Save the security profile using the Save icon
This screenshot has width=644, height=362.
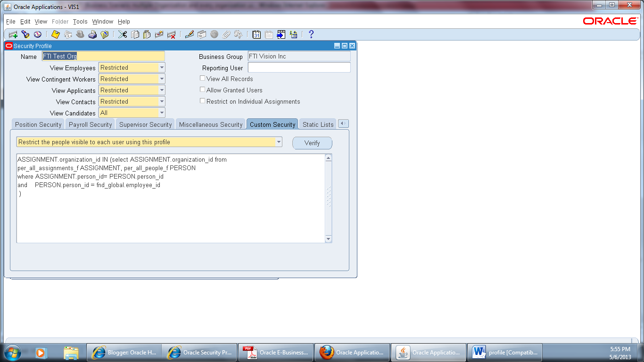tap(55, 34)
